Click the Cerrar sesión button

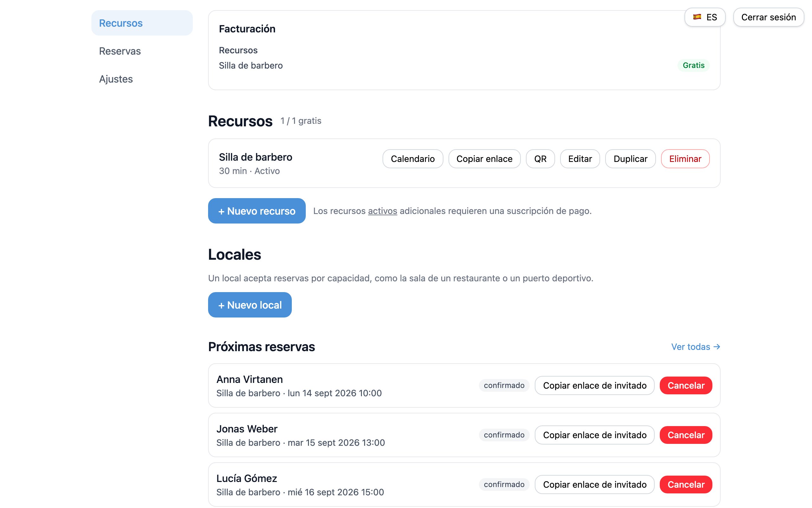(768, 17)
